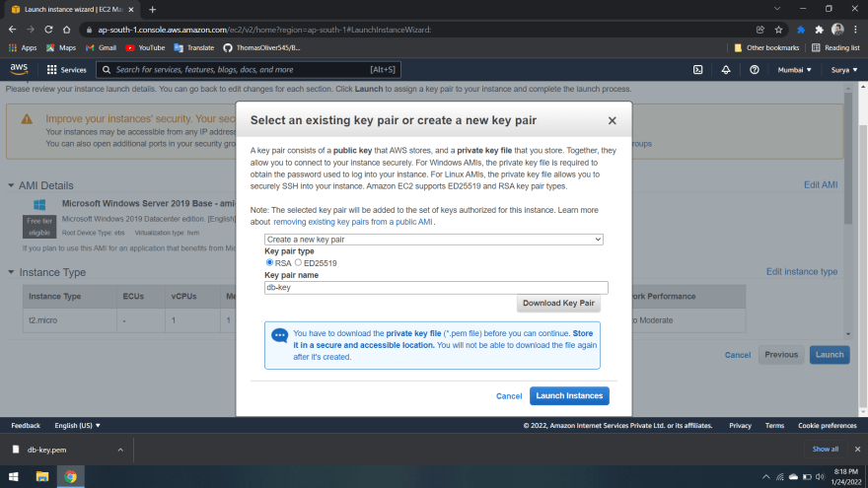Click Launch Instances button
Viewport: 868px width, 488px height.
pyautogui.click(x=569, y=395)
